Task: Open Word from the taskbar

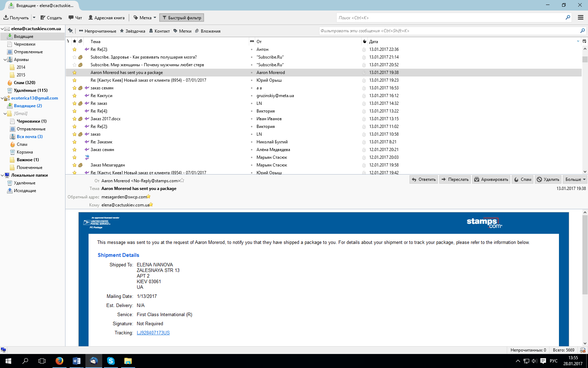Action: click(77, 361)
